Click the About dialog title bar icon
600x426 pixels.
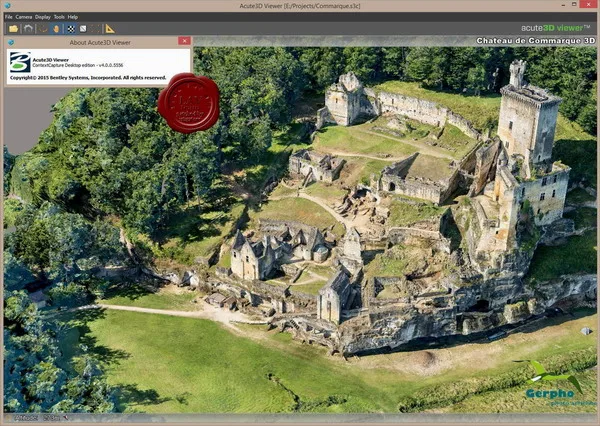point(11,42)
